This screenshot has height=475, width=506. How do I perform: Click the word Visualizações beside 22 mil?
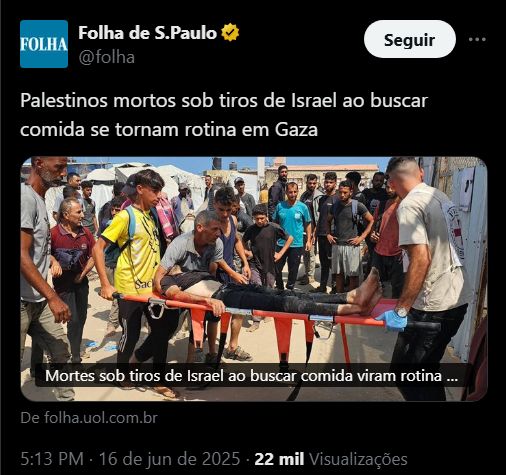(358, 459)
